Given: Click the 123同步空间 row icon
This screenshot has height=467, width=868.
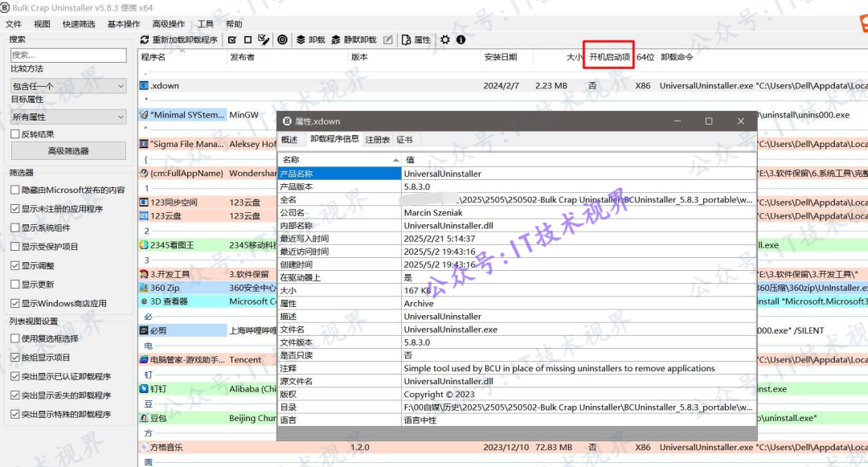Looking at the screenshot, I should 144,203.
